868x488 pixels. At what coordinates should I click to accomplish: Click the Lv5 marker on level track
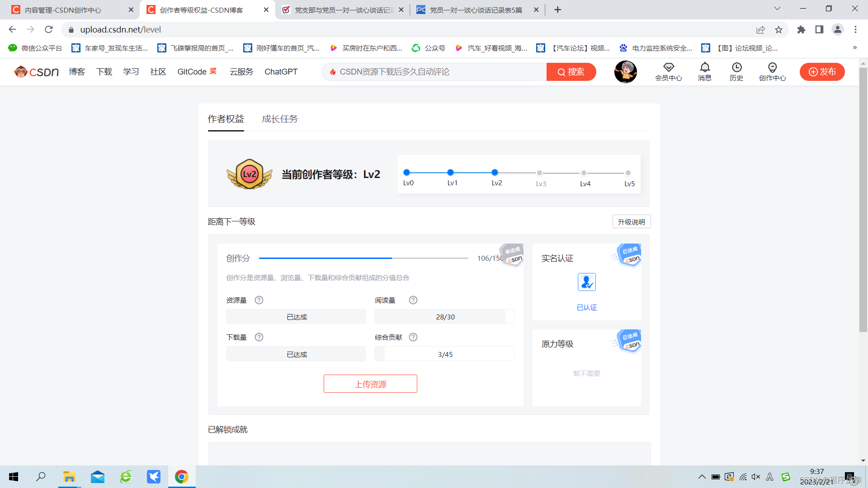click(x=628, y=173)
